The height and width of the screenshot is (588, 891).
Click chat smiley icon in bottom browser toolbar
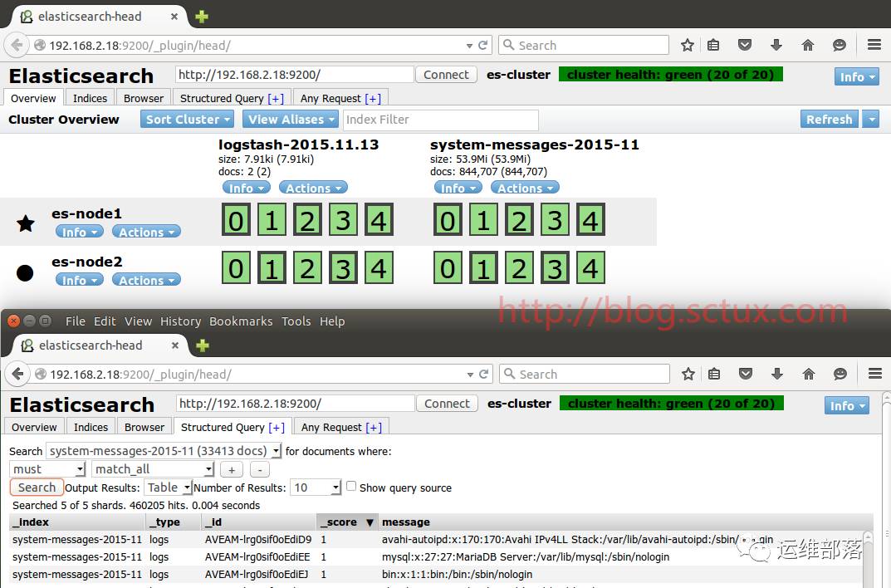(x=840, y=374)
